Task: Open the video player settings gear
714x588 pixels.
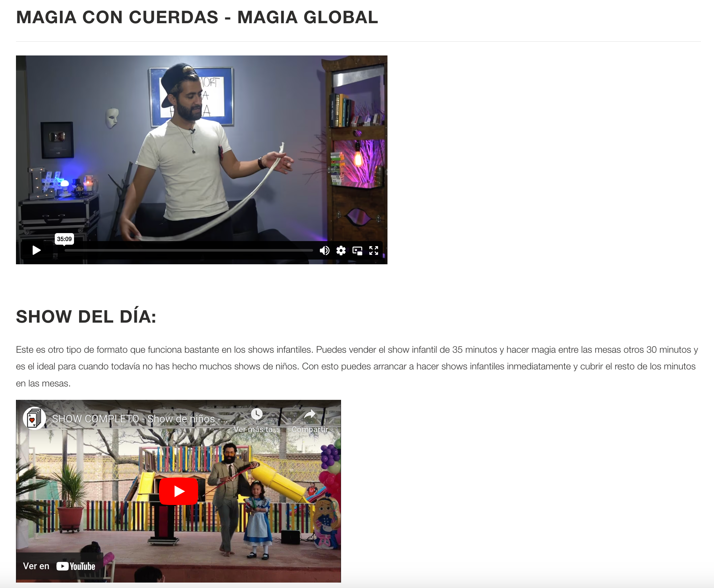Action: click(x=341, y=250)
